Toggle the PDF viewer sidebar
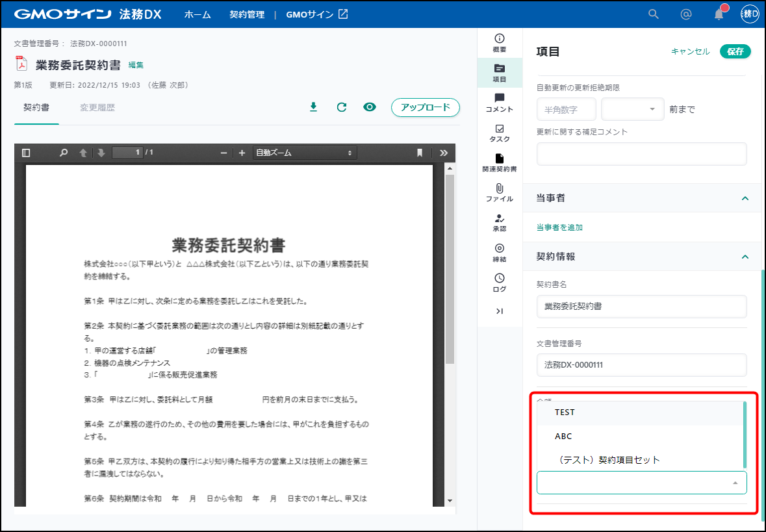This screenshot has height=532, width=766. [26, 153]
